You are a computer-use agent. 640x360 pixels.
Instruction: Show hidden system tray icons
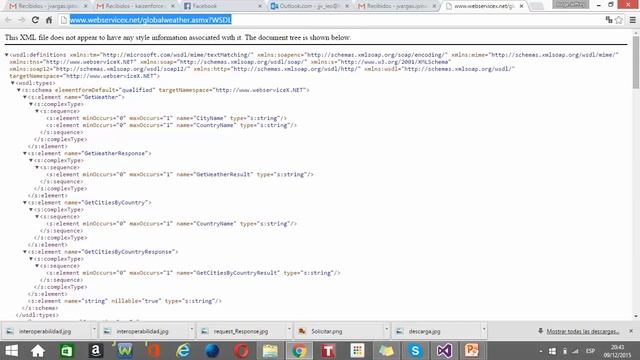pyautogui.click(x=541, y=351)
